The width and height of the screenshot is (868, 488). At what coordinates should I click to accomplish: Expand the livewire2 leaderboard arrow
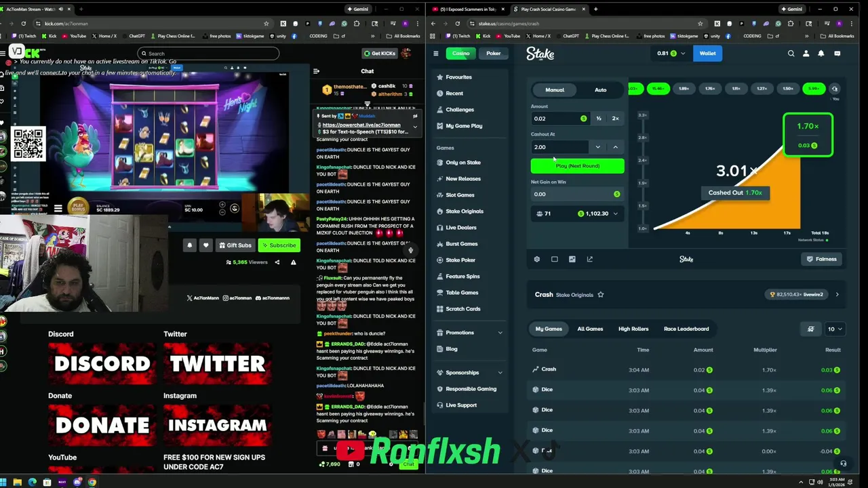(837, 295)
